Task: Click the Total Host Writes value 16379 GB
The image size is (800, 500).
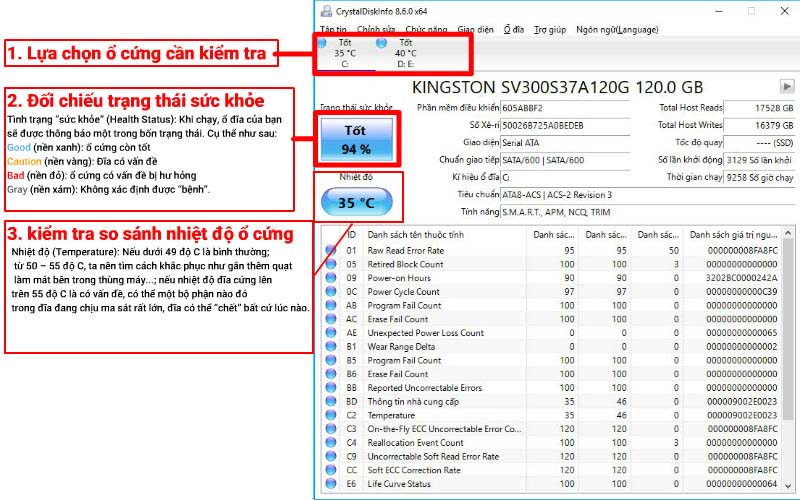Action: (759, 126)
